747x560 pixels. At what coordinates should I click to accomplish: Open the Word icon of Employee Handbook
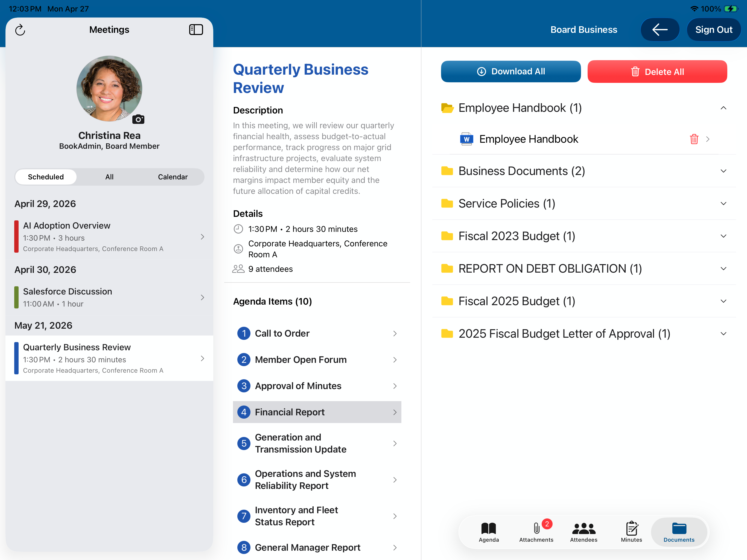[x=466, y=139]
